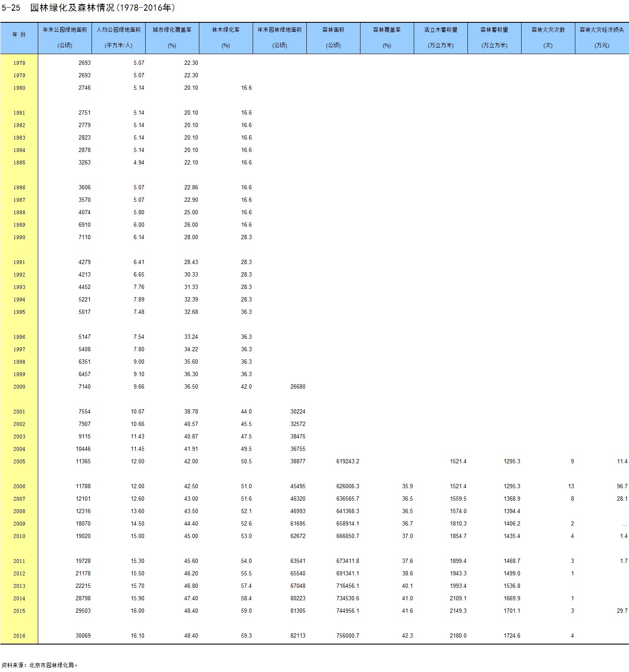Select park area value 3263 for 1985
Screen dimensions: 629x672
point(85,162)
